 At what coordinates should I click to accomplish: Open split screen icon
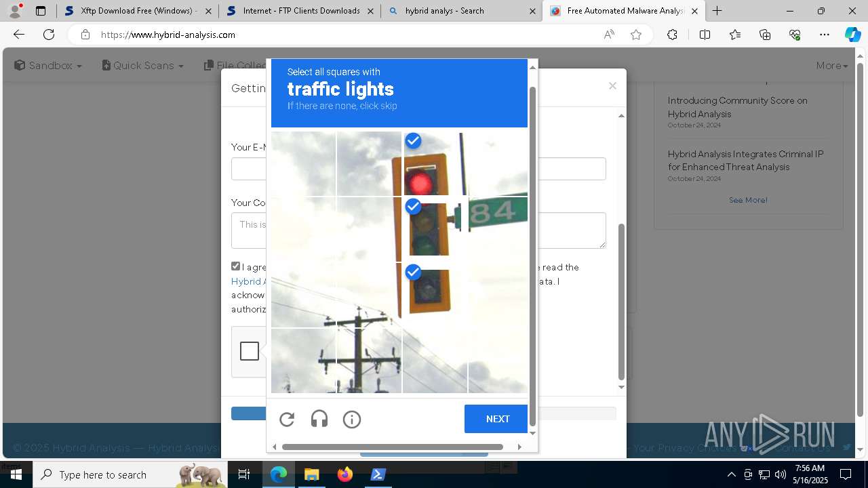[x=705, y=35]
